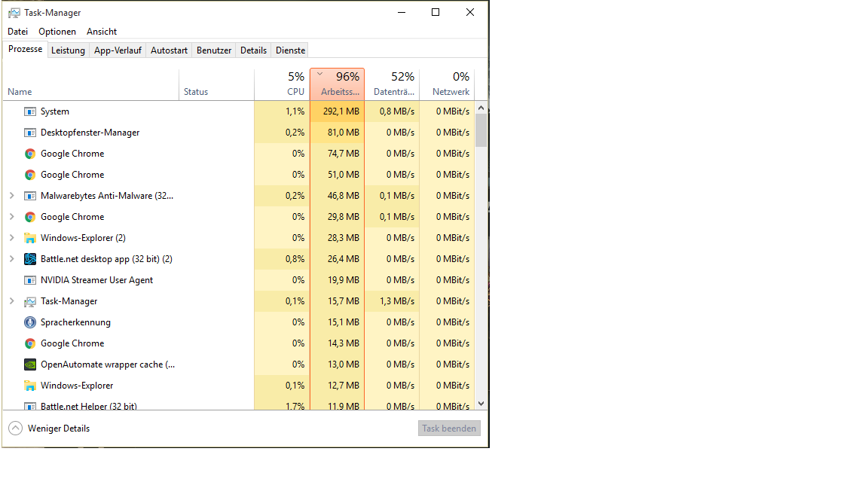The height and width of the screenshot is (488, 868).
Task: Click the process list scrollbar thumb
Action: coord(481,130)
